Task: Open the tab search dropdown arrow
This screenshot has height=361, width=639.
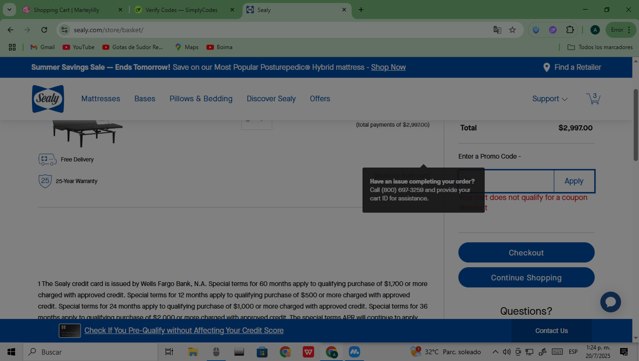Action: (9, 10)
